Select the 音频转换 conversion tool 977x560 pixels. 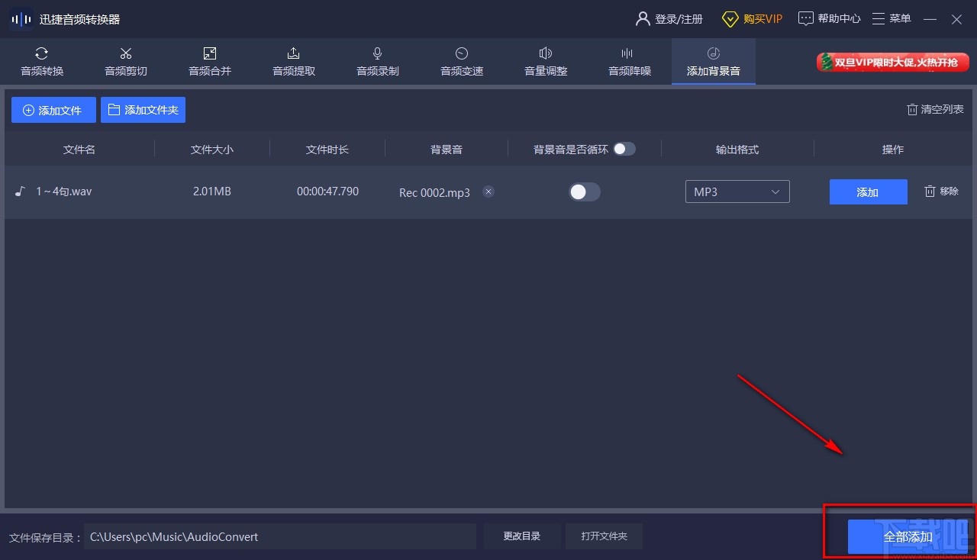click(42, 61)
